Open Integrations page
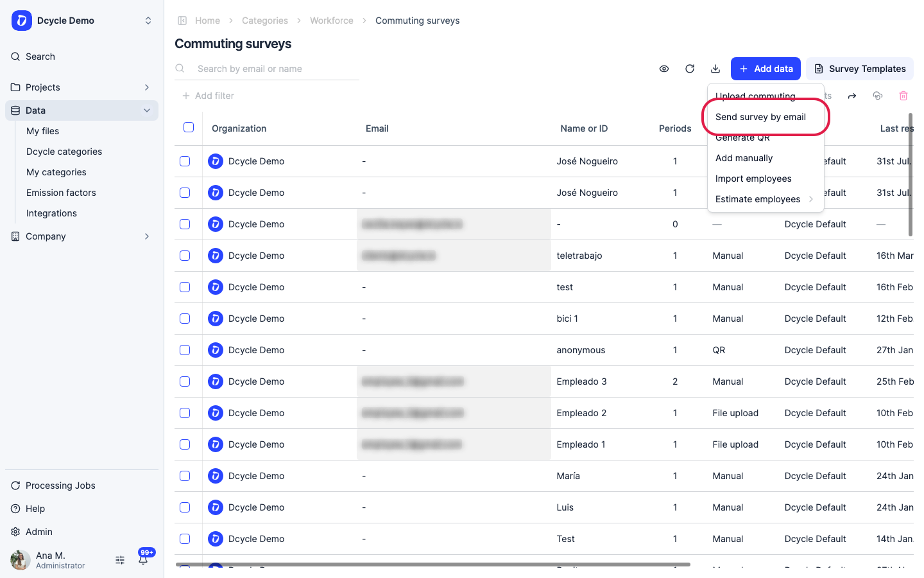This screenshot has height=578, width=924. click(51, 213)
